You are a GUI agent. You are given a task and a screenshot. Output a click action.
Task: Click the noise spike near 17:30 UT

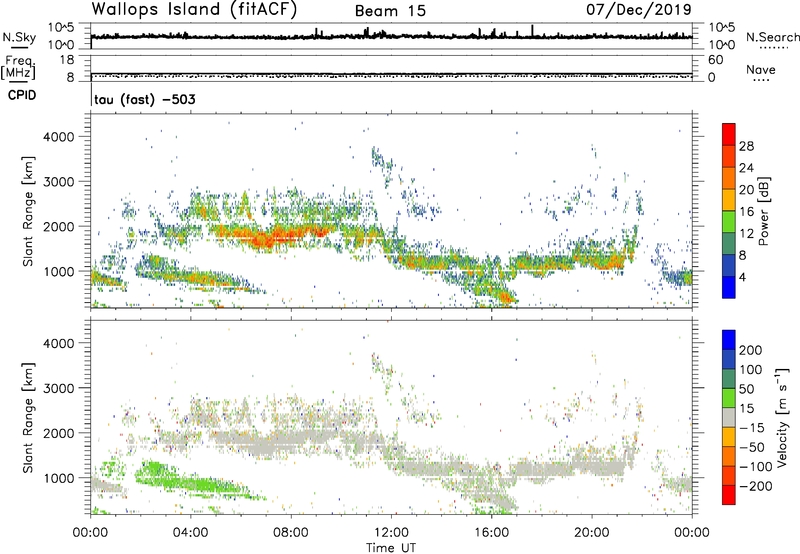click(x=532, y=31)
